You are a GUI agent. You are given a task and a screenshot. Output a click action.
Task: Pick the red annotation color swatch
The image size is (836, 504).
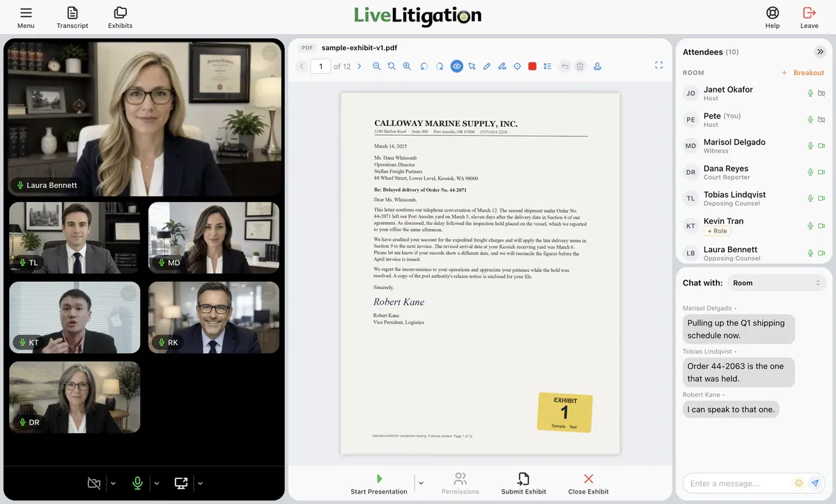point(532,66)
